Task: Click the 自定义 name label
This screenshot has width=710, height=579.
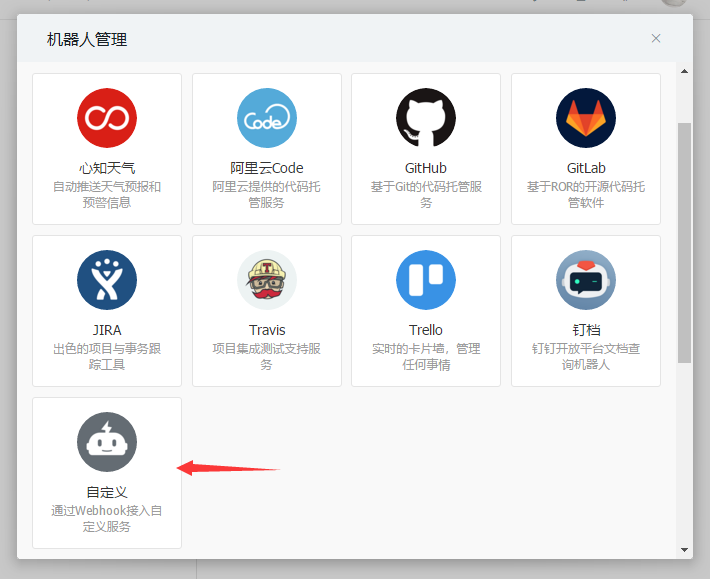Action: tap(107, 493)
